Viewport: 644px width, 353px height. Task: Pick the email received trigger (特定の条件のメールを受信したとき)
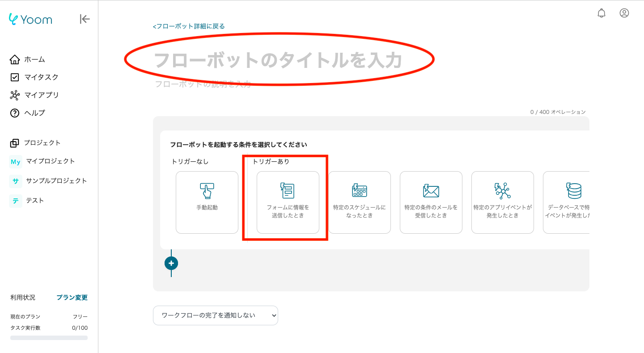pyautogui.click(x=431, y=202)
